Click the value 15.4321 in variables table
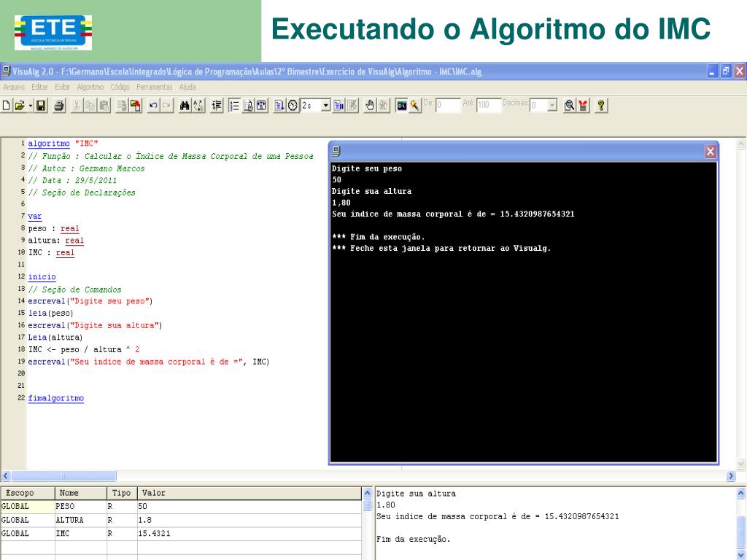 [x=154, y=533]
